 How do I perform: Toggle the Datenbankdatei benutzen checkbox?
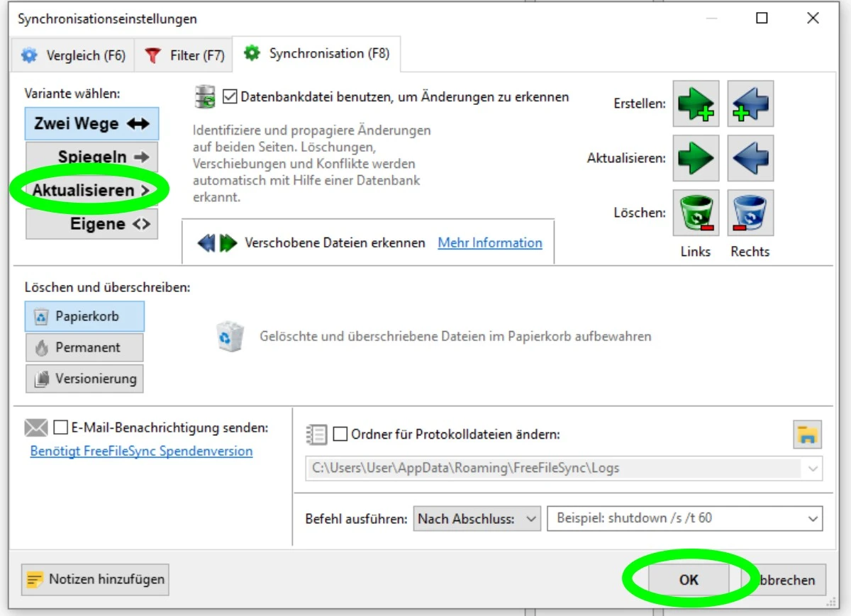coord(230,96)
